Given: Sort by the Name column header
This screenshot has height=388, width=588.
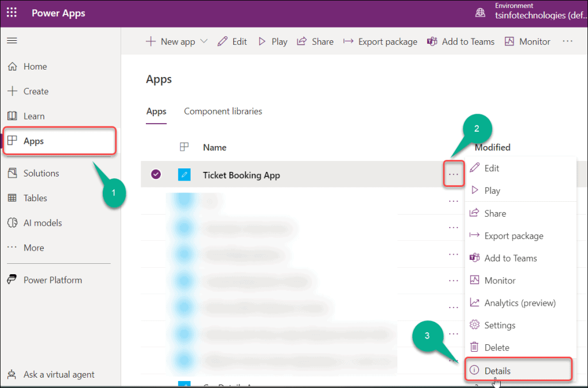Looking at the screenshot, I should (215, 148).
